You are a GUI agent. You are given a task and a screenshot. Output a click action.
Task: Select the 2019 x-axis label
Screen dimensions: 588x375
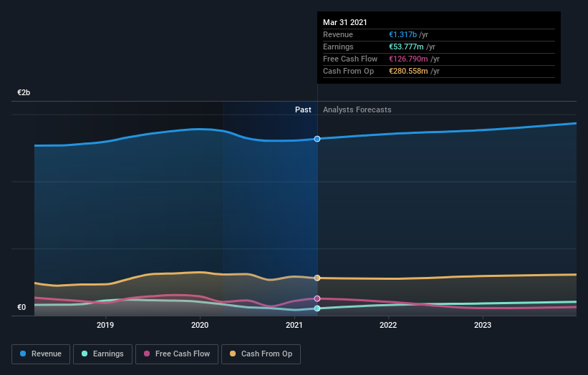105,325
